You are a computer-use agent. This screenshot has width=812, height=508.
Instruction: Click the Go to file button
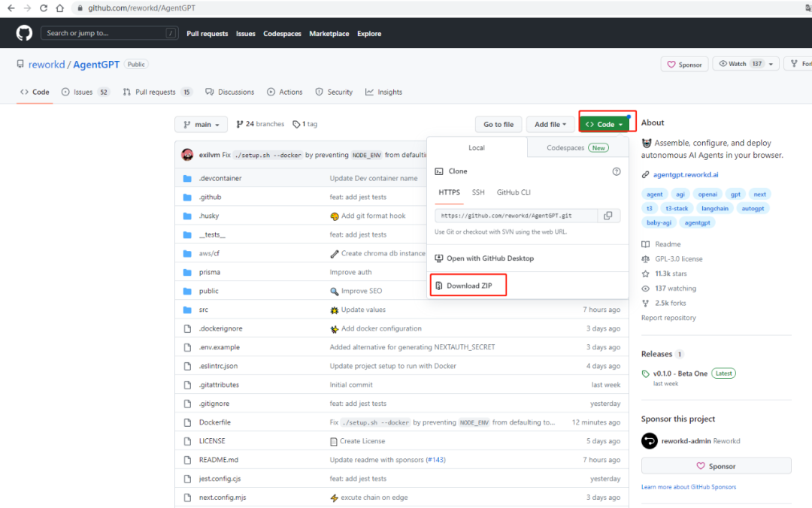(498, 124)
